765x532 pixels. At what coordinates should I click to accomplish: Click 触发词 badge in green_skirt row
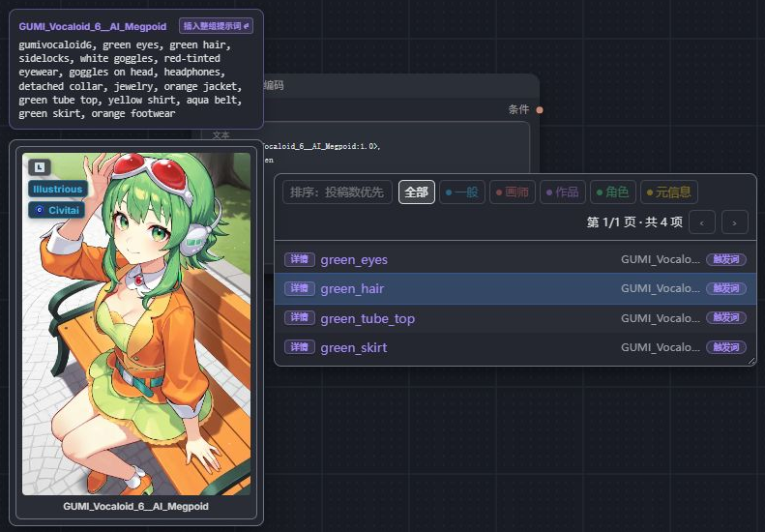[x=726, y=347]
